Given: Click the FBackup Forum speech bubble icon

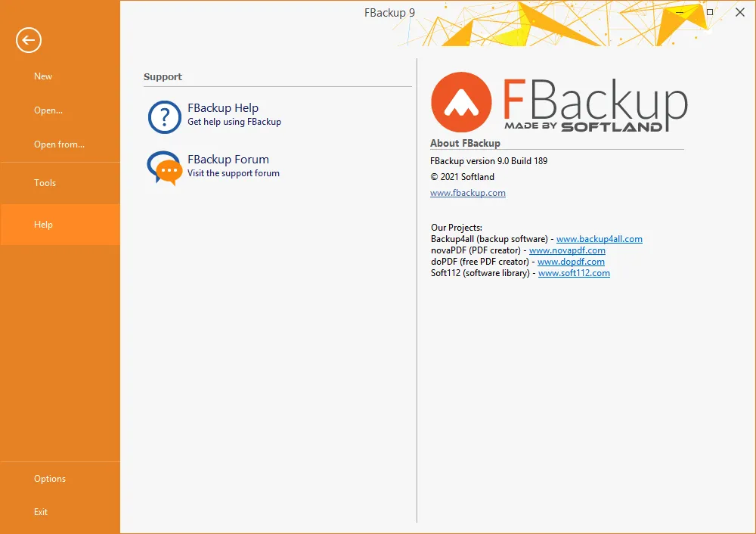Looking at the screenshot, I should [164, 166].
